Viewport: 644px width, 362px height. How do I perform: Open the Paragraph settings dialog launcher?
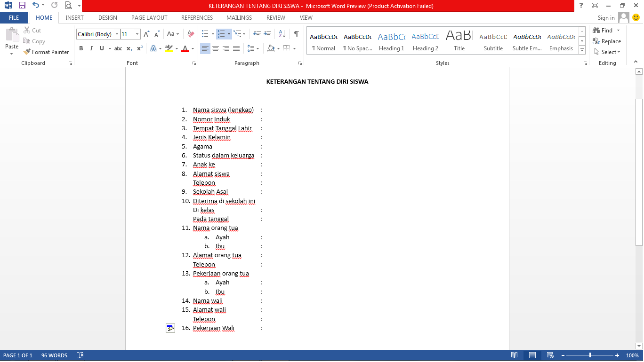pyautogui.click(x=300, y=63)
